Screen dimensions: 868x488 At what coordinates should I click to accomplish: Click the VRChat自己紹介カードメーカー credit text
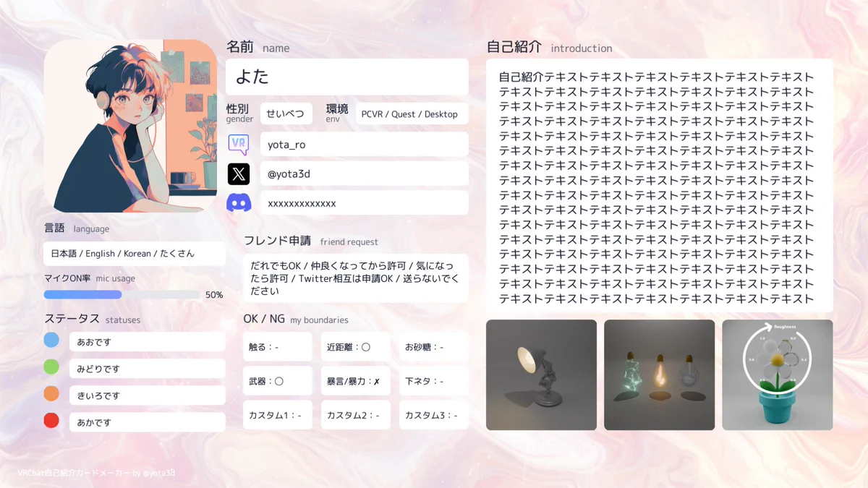click(x=96, y=473)
